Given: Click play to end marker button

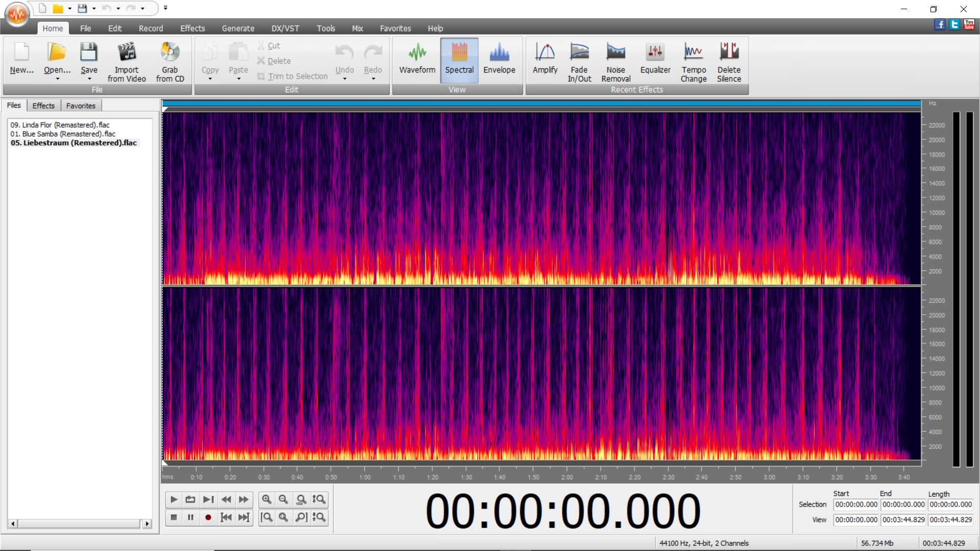Looking at the screenshot, I should point(208,499).
